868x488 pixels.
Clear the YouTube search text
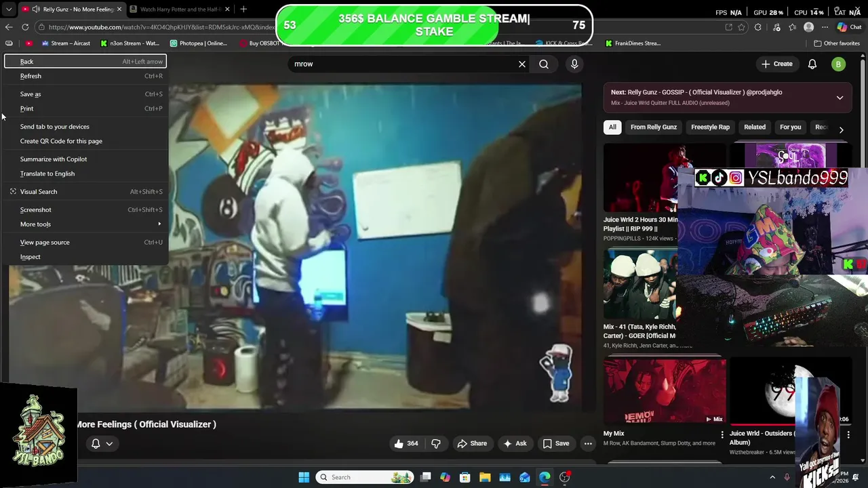click(522, 64)
